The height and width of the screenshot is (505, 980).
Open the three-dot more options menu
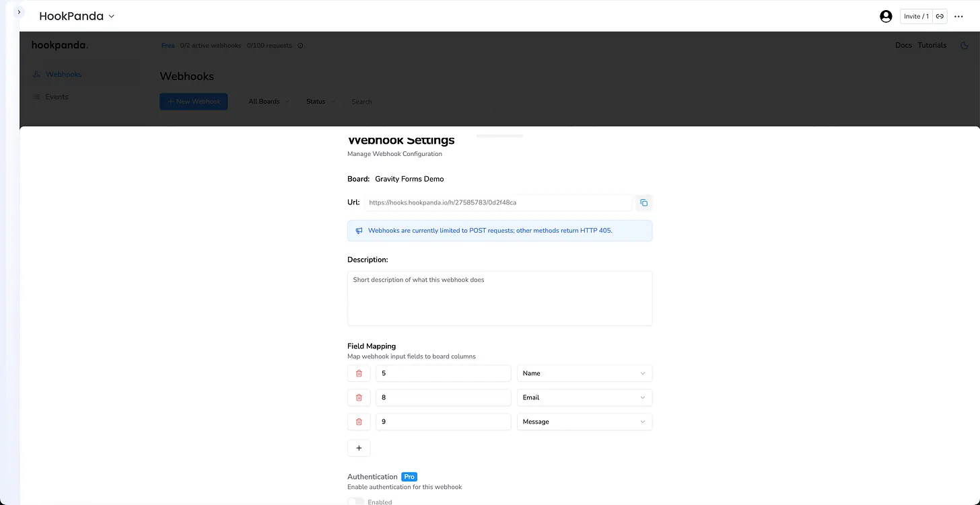(x=959, y=16)
